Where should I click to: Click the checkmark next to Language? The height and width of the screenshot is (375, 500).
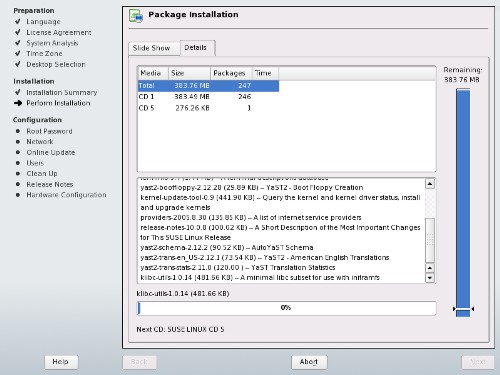tap(18, 21)
